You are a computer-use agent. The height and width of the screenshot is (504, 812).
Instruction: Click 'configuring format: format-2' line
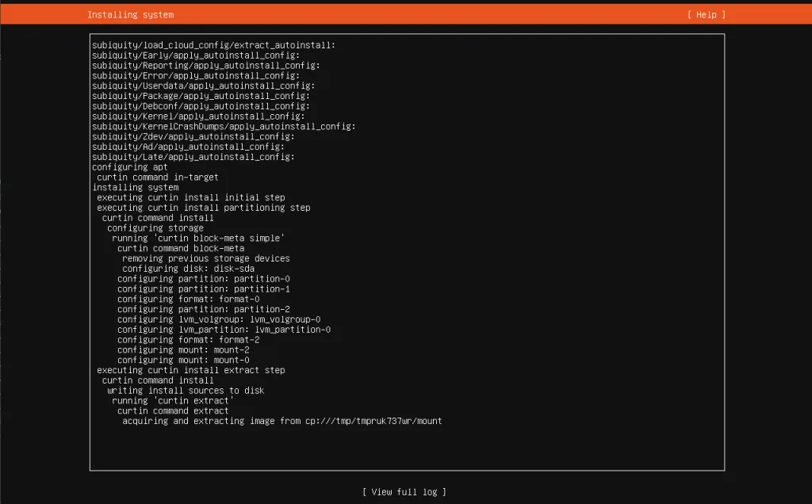[x=189, y=340]
